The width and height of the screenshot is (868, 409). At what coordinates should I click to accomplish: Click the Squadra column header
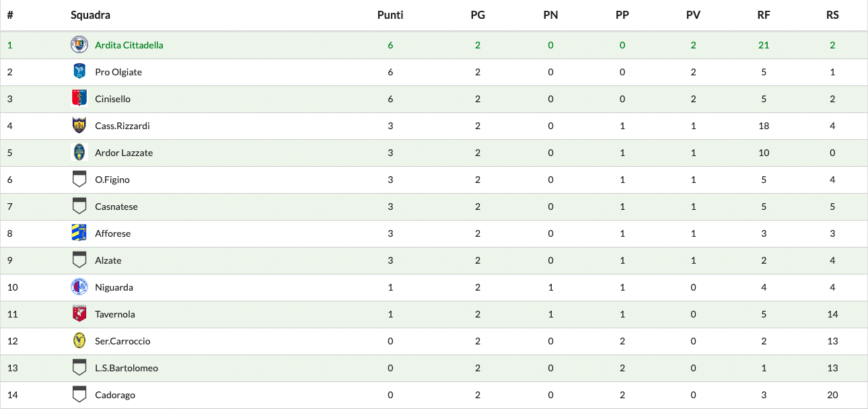[90, 15]
